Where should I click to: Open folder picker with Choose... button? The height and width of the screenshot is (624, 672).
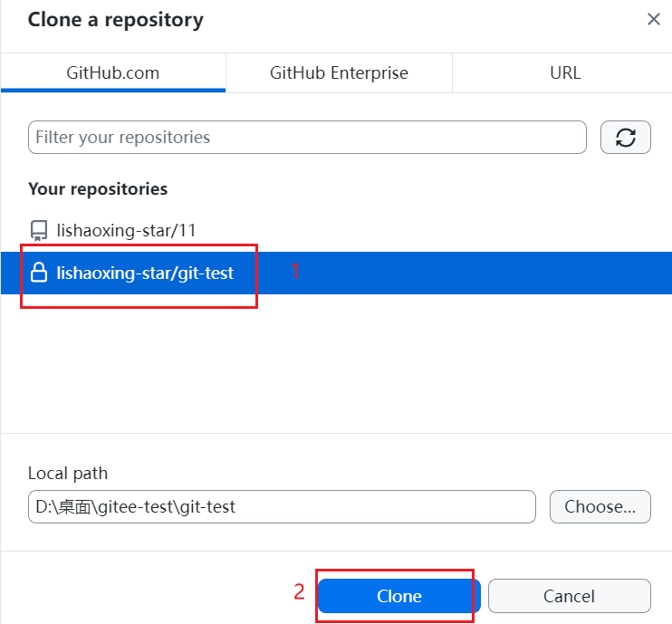[600, 506]
